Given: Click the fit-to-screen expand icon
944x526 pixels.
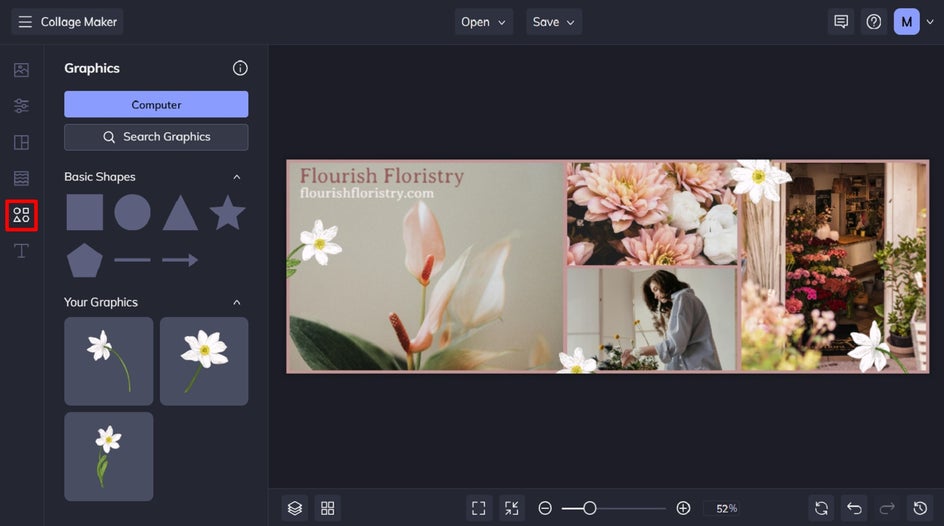Looking at the screenshot, I should point(479,509).
